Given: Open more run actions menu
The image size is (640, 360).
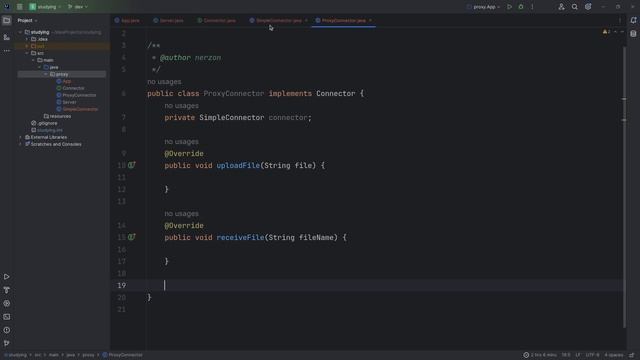Looking at the screenshot, I should pyautogui.click(x=532, y=7).
